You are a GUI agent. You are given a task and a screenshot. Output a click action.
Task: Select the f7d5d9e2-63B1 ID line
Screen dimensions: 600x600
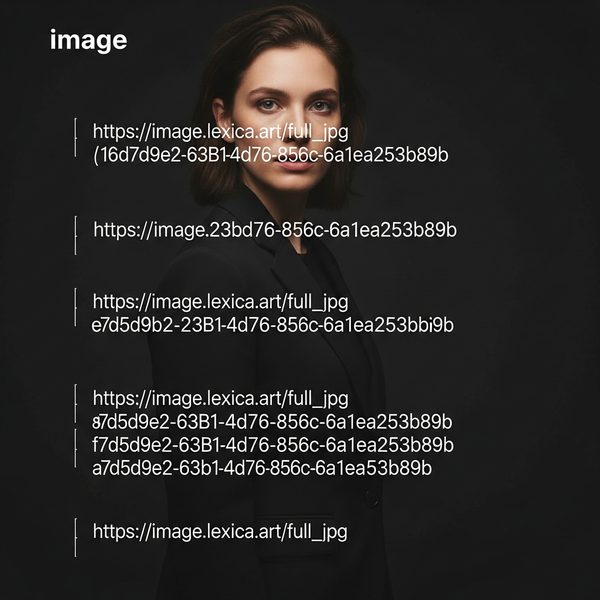point(273,445)
